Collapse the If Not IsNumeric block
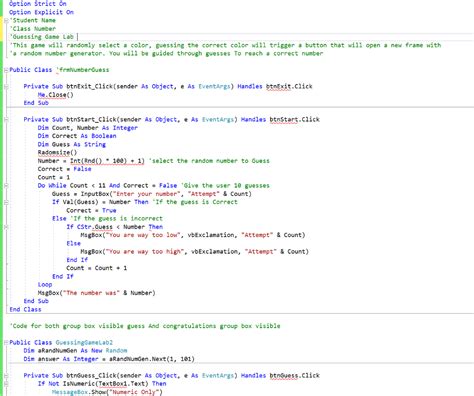This screenshot has height=396, width=474. (6, 384)
